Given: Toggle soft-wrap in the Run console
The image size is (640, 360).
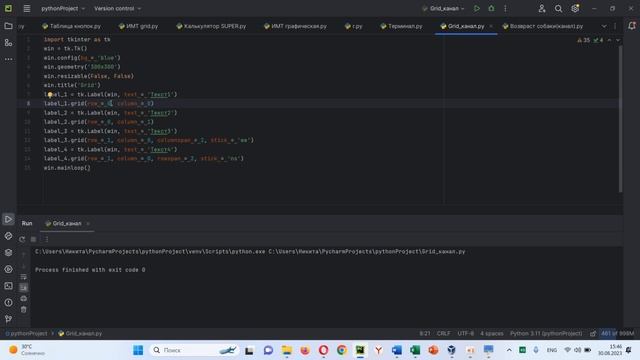Looking at the screenshot, I should (x=24, y=277).
